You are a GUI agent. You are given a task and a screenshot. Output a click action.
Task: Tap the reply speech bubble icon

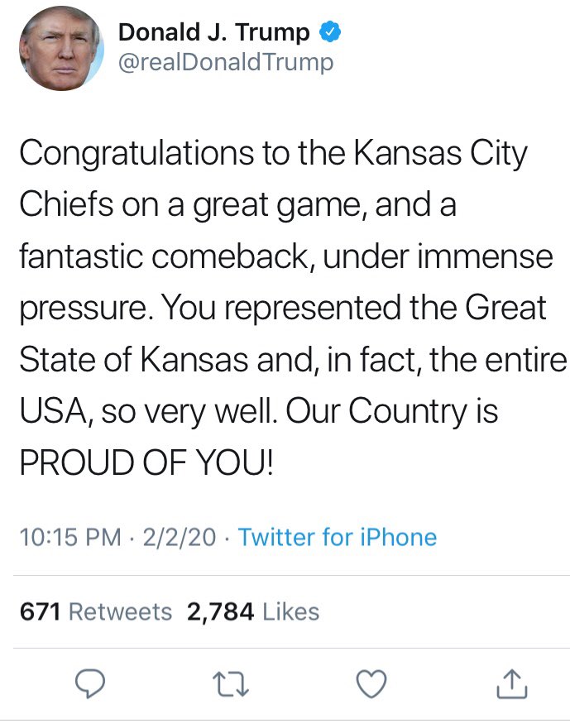pyautogui.click(x=90, y=684)
